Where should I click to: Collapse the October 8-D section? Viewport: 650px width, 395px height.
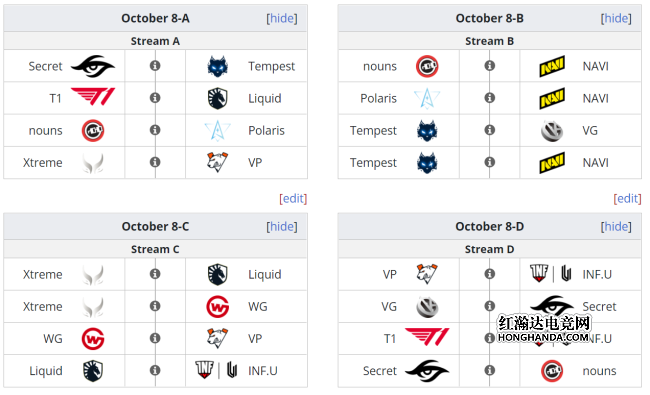tap(616, 226)
